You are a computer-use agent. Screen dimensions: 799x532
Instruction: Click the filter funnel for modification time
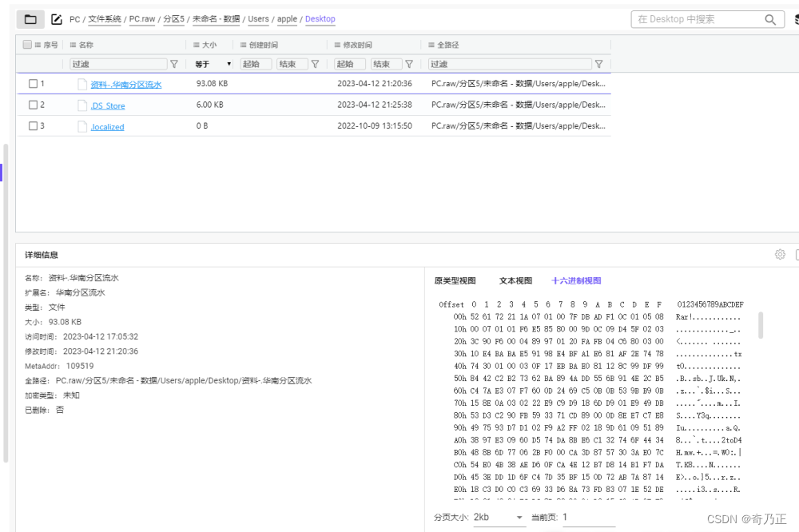click(409, 64)
